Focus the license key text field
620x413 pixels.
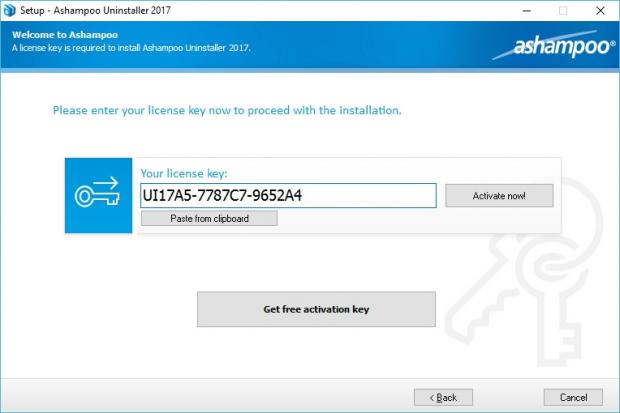(x=288, y=195)
